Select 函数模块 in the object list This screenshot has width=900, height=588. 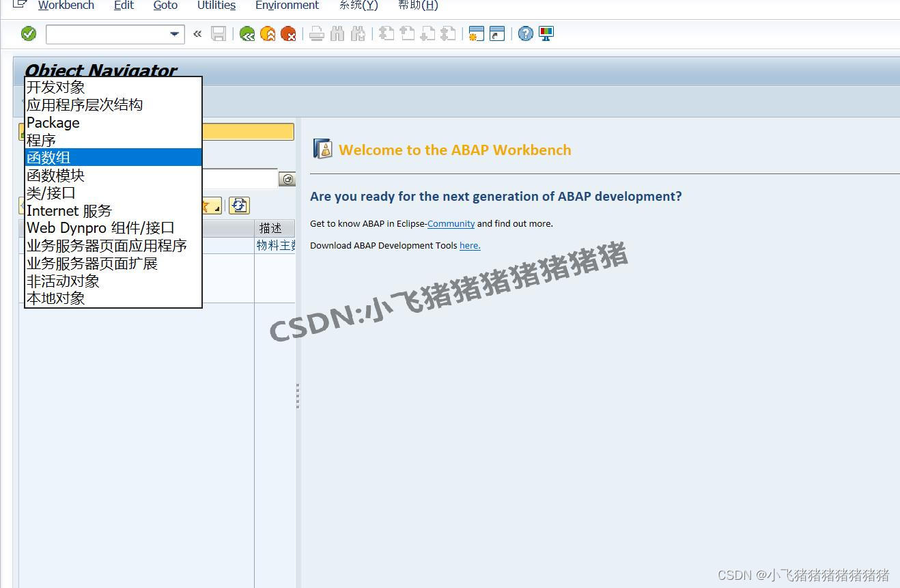pos(113,176)
